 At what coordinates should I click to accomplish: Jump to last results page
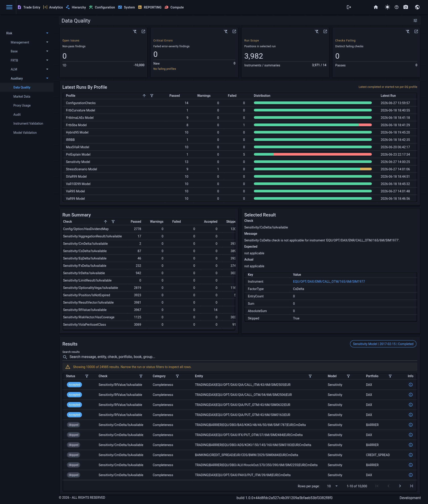tap(411, 486)
